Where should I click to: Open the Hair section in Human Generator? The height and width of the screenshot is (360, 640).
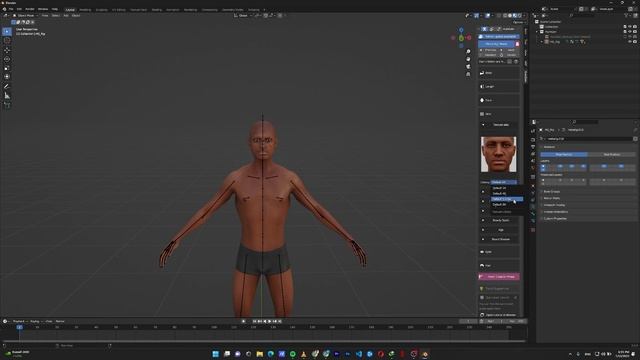[x=499, y=265]
